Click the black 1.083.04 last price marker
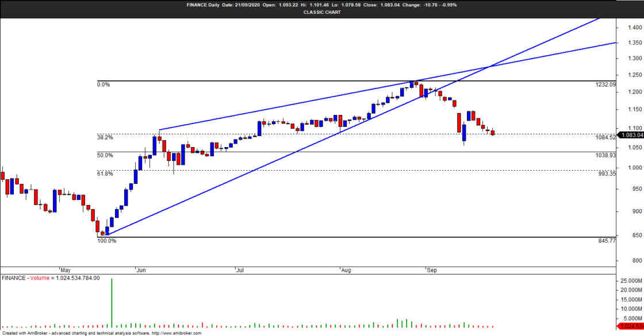This screenshot has width=644, height=336. tap(631, 136)
